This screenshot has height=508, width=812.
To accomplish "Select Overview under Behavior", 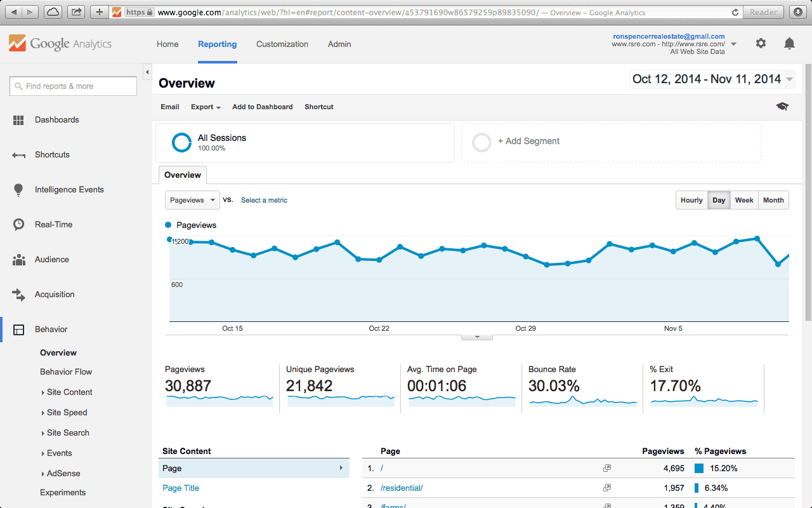I will (x=58, y=353).
